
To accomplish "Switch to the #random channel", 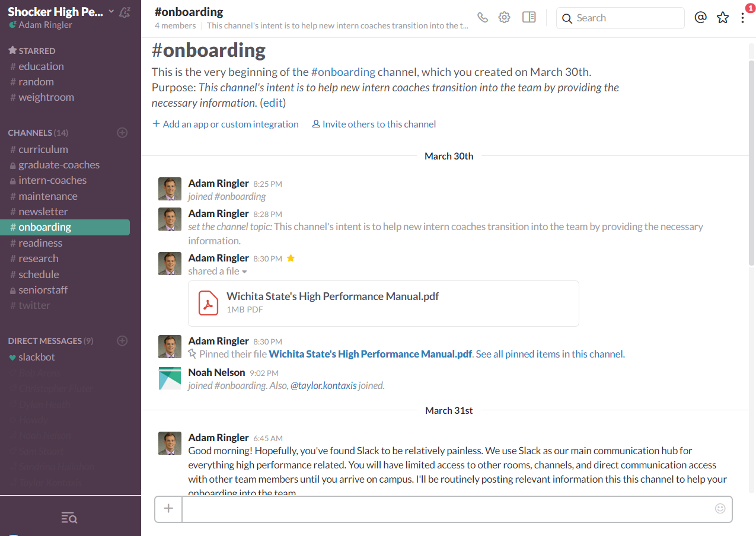I will pyautogui.click(x=37, y=81).
